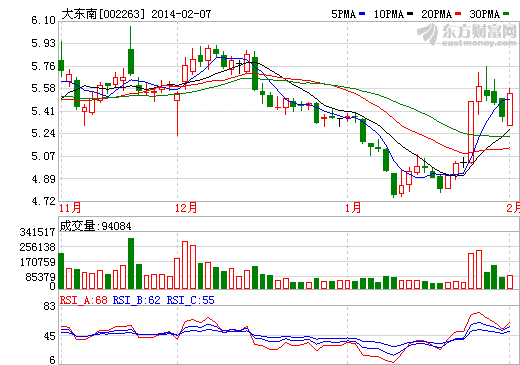Click the eastmoney.com watermark logo
The image size is (520, 365).
point(467,35)
